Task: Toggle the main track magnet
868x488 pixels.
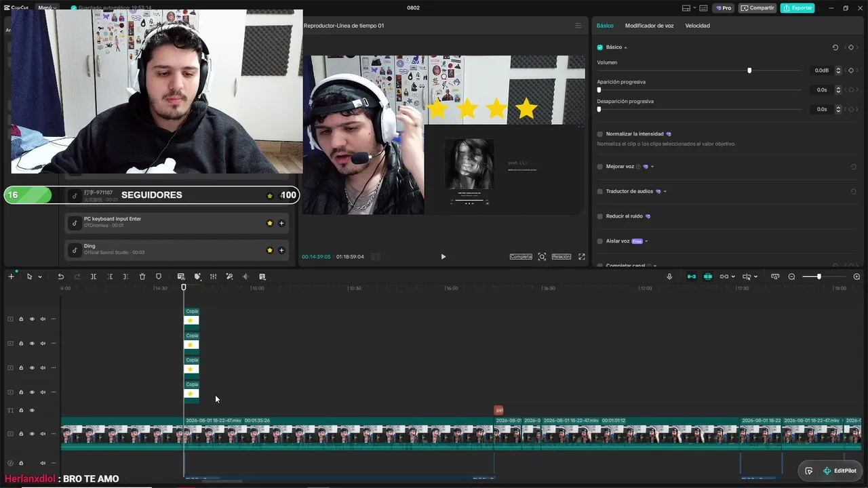Action: tap(692, 277)
